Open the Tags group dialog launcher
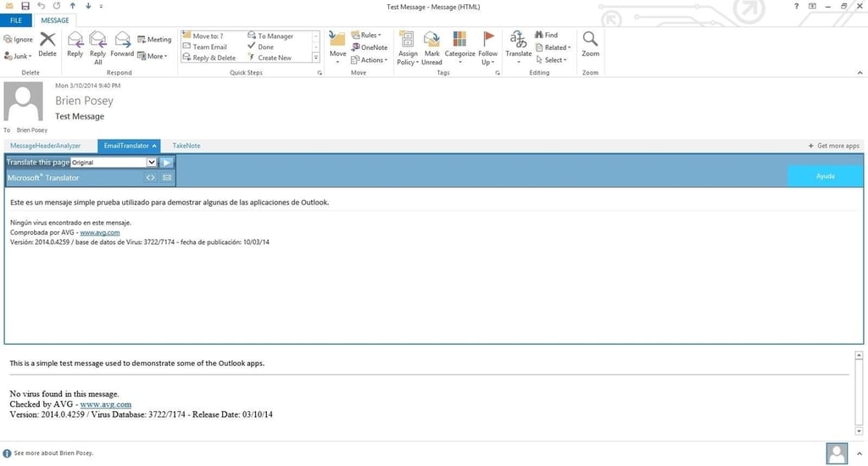This screenshot has height=466, width=868. click(497, 73)
